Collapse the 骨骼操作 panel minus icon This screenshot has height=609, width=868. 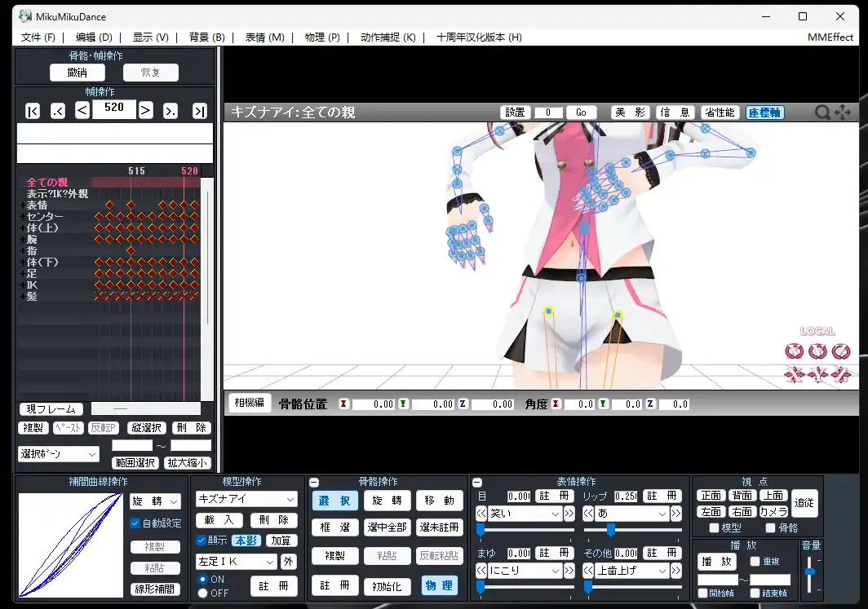[x=314, y=483]
